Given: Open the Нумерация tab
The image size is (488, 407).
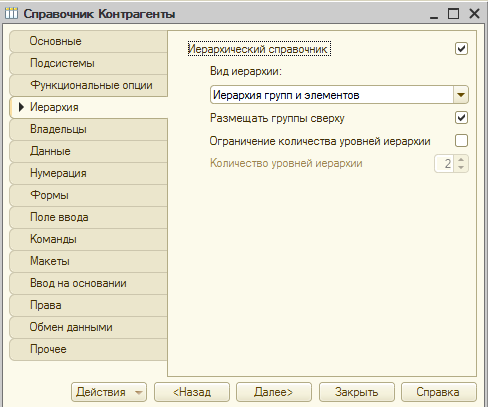Looking at the screenshot, I should [x=88, y=173].
